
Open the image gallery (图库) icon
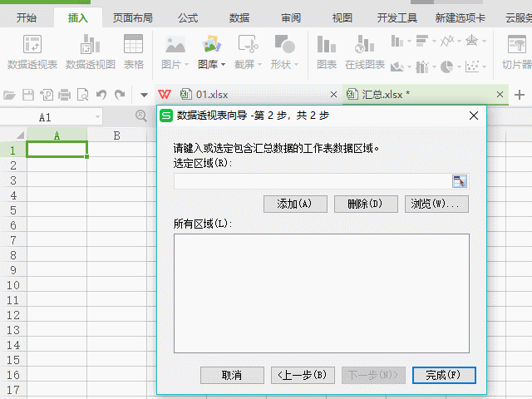[211, 44]
